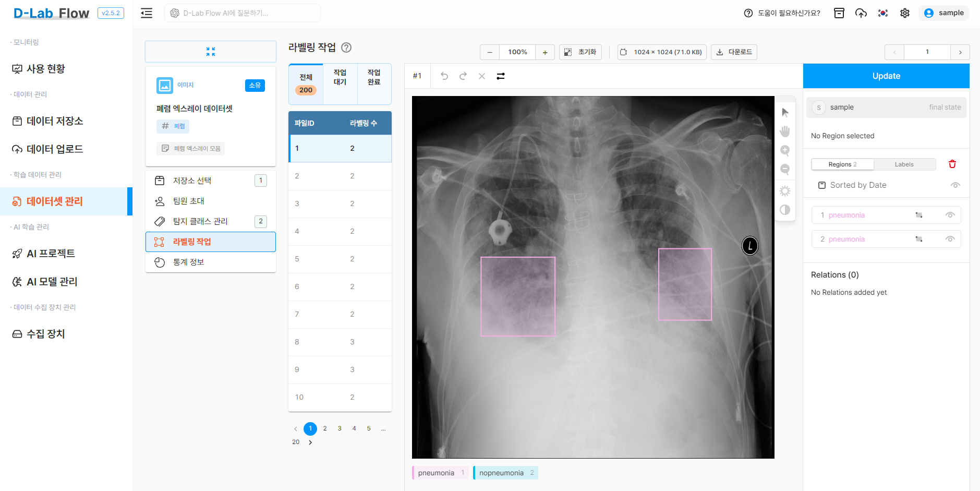Screen dimensions: 980x491
Task: Switch to the Labels tab
Action: click(904, 164)
